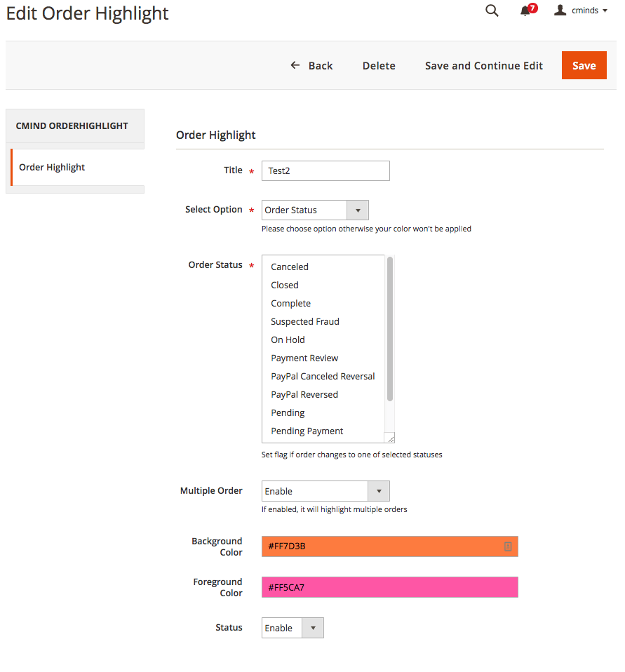This screenshot has height=672, width=625.
Task: Click the cminds user account icon
Action: (x=560, y=11)
